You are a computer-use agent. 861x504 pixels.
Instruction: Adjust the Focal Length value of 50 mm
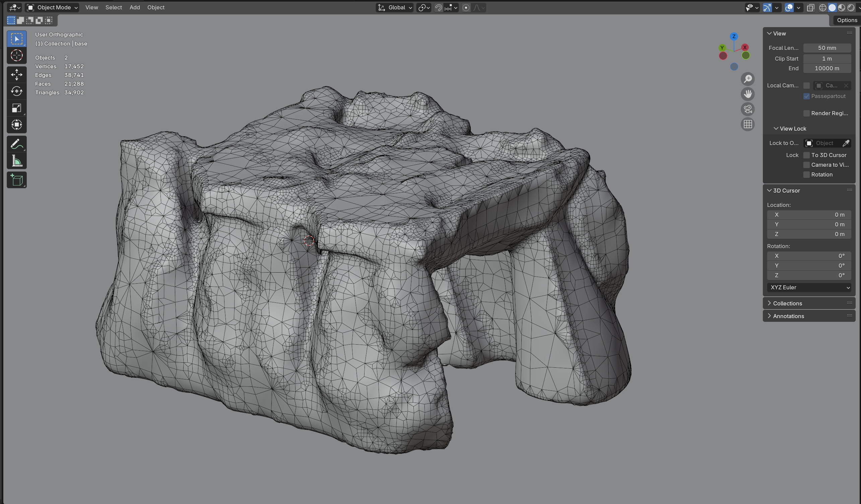click(827, 48)
